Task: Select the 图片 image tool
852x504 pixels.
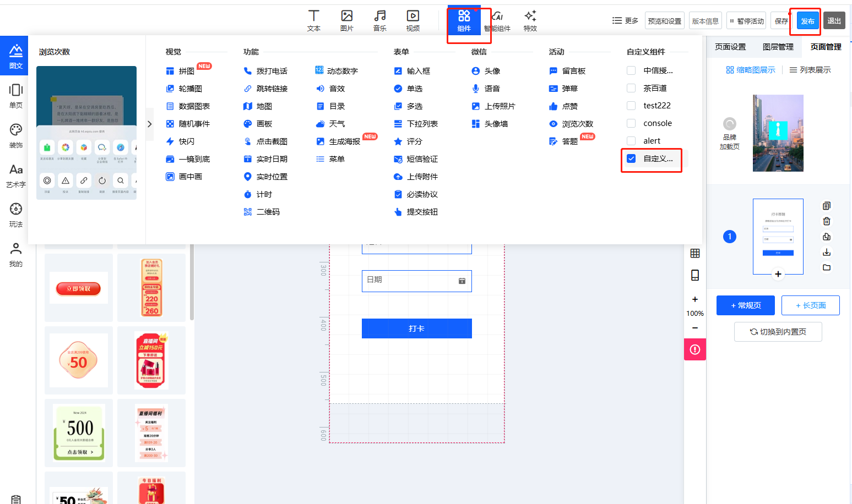Action: [x=346, y=21]
